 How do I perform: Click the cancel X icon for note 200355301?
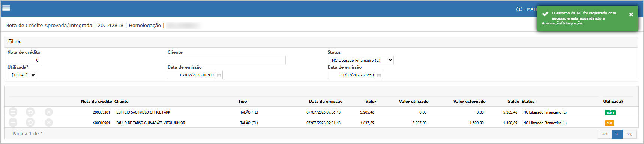(49, 112)
